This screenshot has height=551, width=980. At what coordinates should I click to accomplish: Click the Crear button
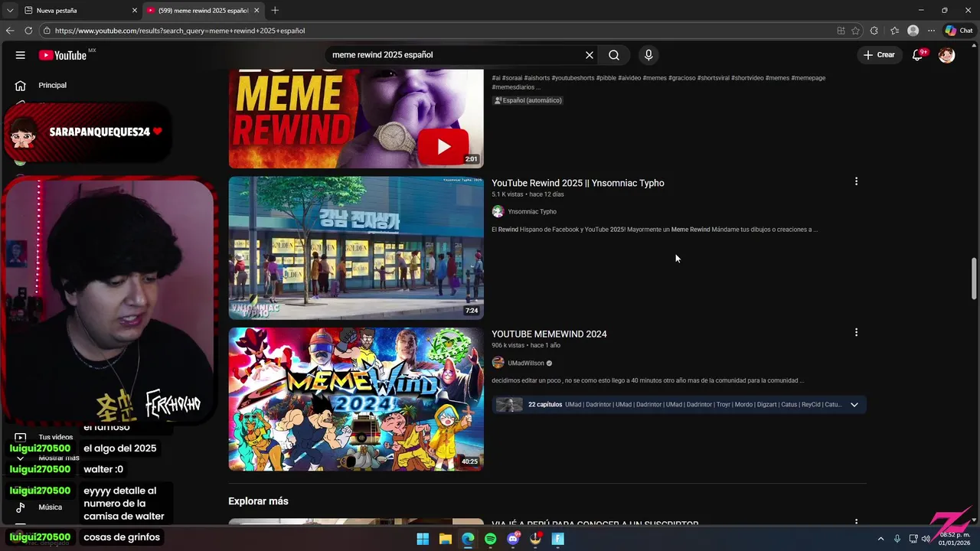pyautogui.click(x=879, y=55)
